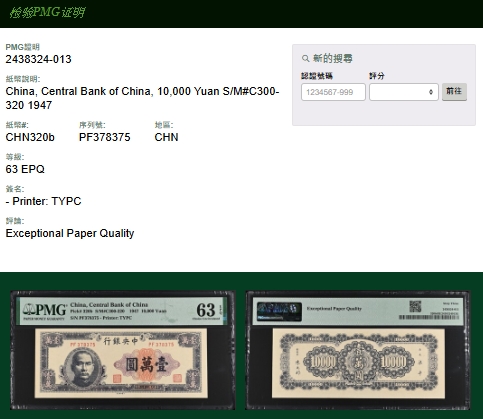Open the back banknote holder image

tap(358, 350)
